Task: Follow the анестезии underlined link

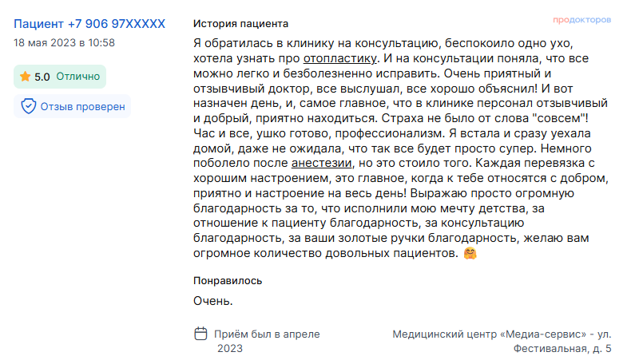Action: [x=322, y=163]
